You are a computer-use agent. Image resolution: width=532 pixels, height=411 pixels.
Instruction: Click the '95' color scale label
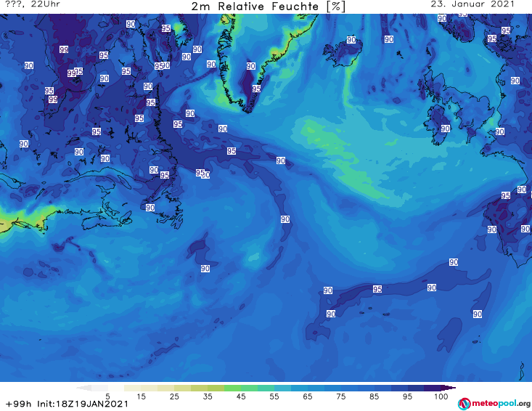point(407,396)
